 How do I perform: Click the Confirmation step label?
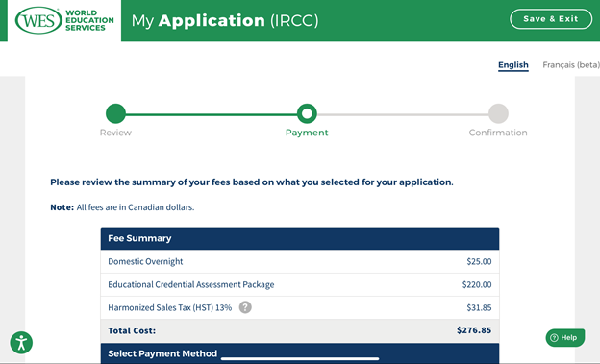click(x=498, y=133)
